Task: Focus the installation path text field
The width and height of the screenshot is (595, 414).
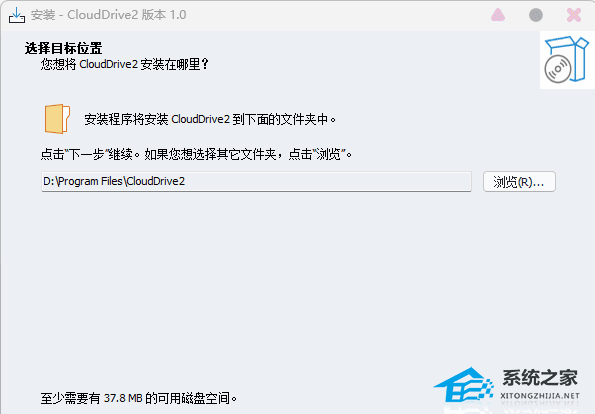Action: coord(257,181)
